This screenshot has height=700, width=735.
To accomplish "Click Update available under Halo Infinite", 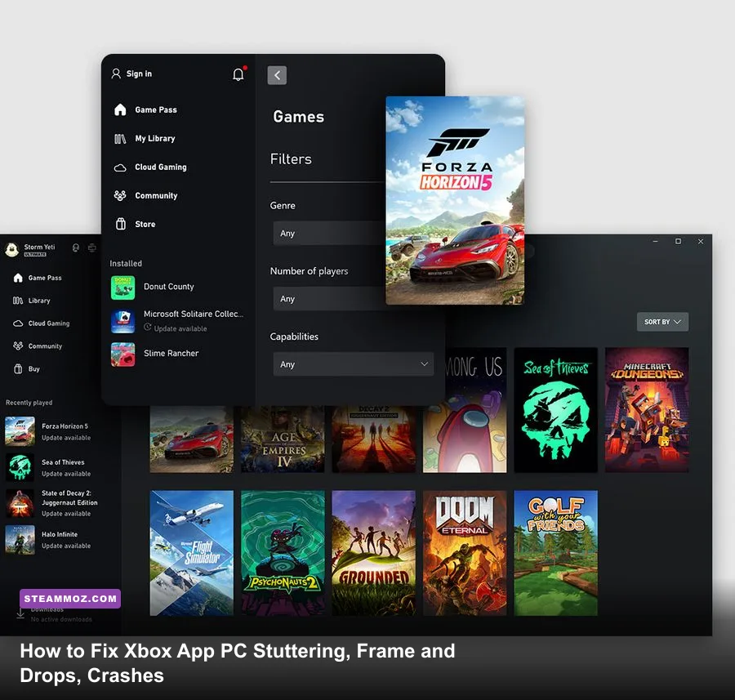I will pos(66,546).
